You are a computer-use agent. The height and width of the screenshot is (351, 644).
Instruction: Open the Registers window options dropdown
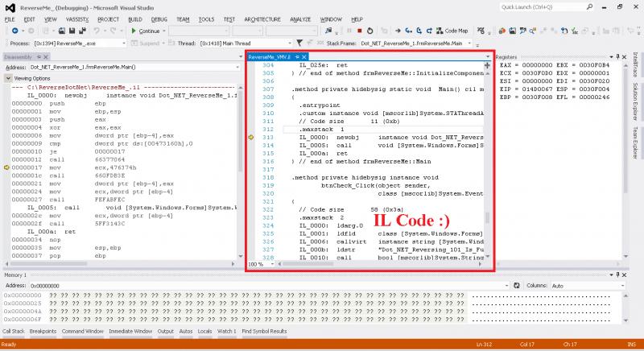point(611,56)
